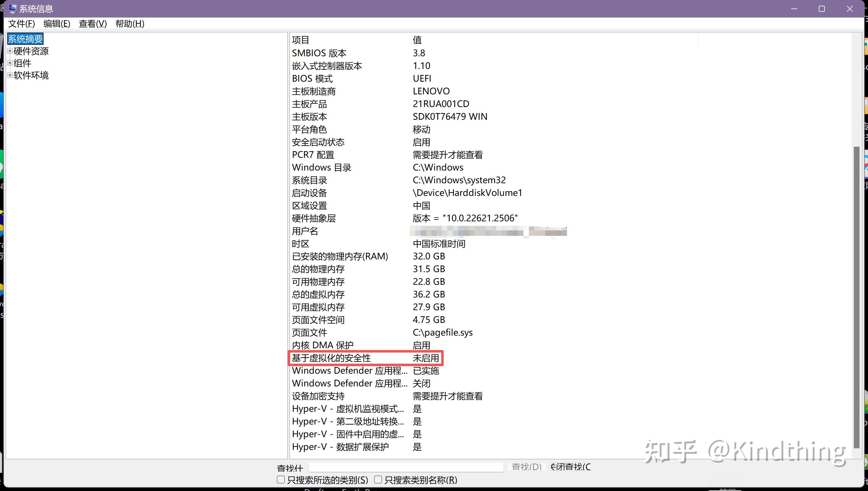868x491 pixels.
Task: Select the BIOS 模式 row
Action: click(x=312, y=78)
